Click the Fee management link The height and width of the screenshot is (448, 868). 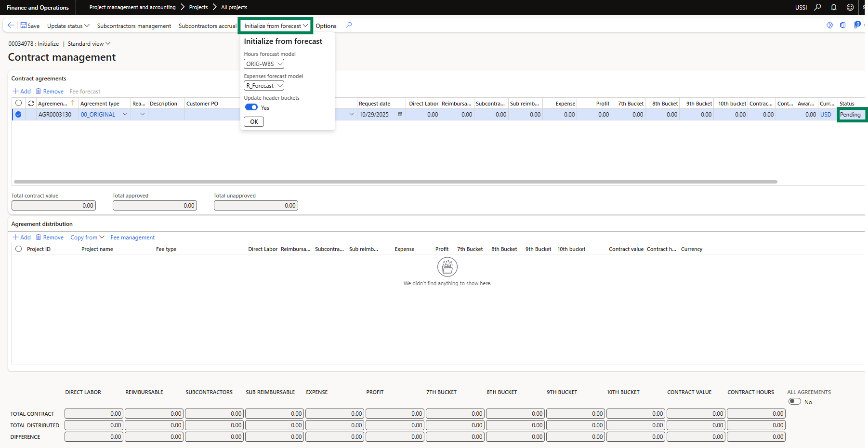tap(132, 237)
